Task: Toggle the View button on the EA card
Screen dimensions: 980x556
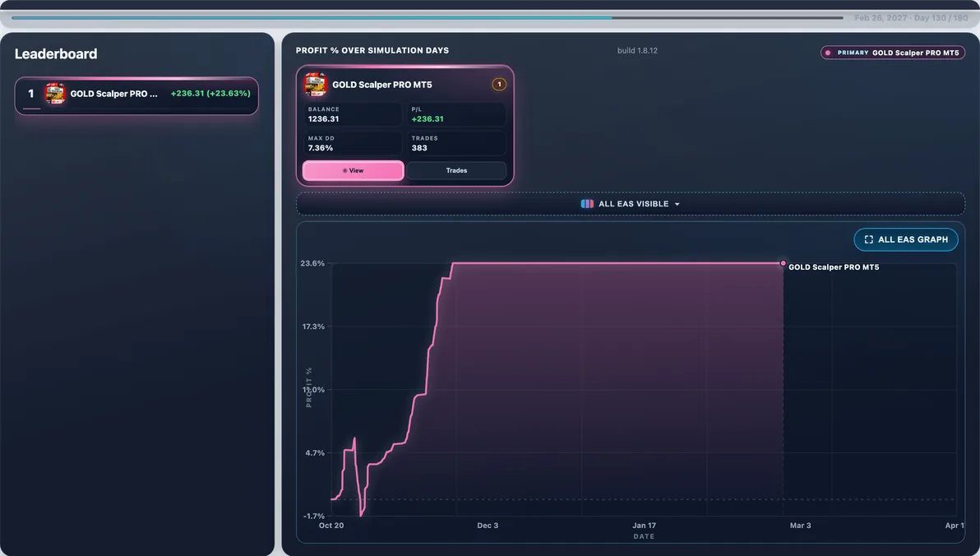Action: click(354, 171)
